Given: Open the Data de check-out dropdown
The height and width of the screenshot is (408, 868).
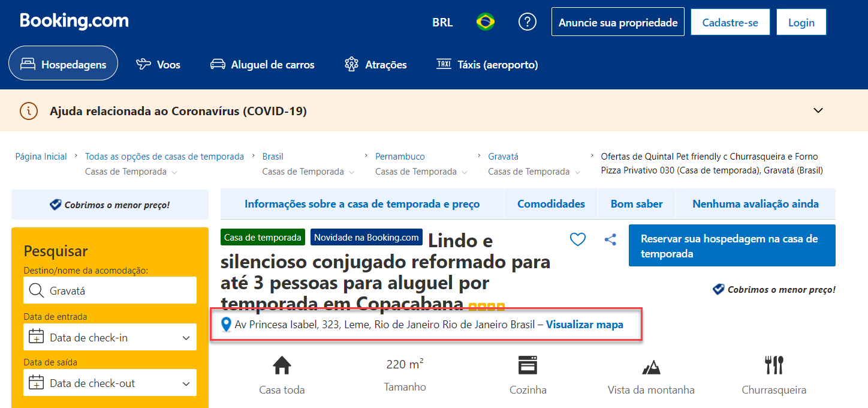Looking at the screenshot, I should (110, 383).
